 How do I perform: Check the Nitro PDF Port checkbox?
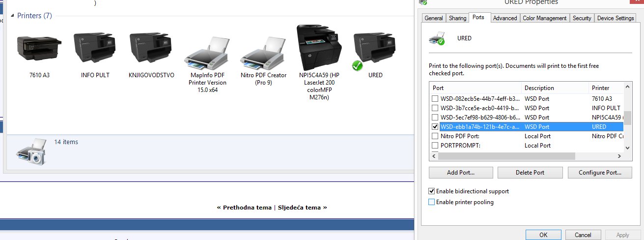tap(435, 136)
